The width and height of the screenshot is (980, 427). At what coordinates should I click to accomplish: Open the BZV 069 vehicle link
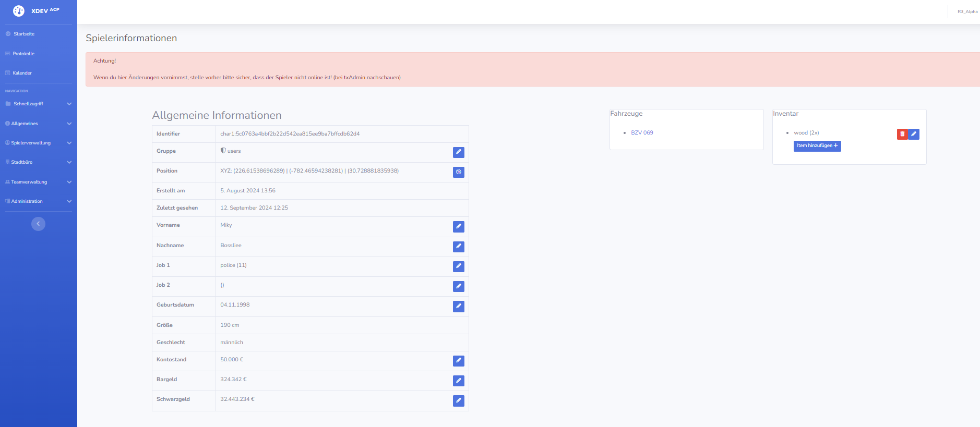pos(642,133)
